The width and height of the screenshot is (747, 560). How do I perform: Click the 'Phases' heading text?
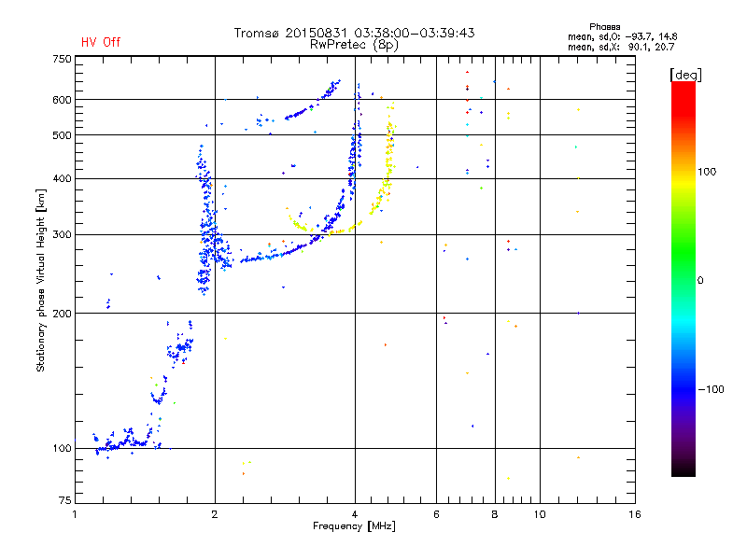(604, 27)
